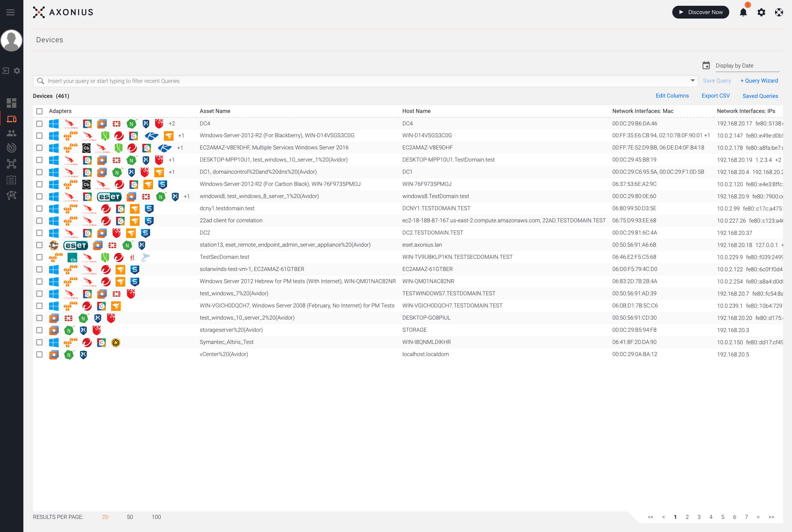Check the DC4 device row

(39, 124)
